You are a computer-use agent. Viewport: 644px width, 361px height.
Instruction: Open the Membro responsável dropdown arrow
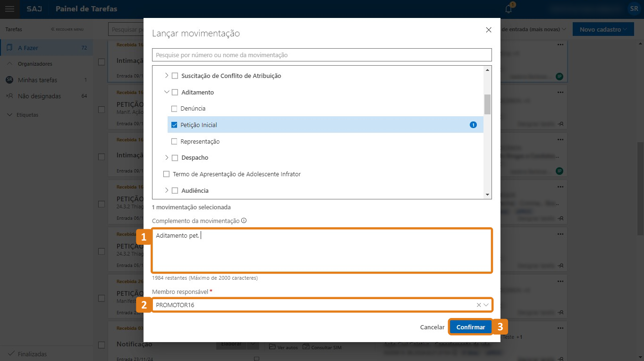click(486, 305)
